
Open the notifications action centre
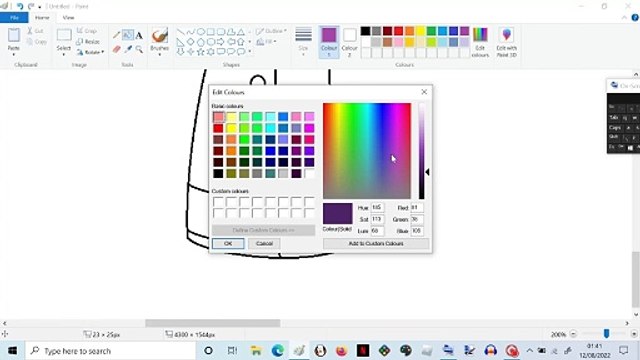click(x=624, y=351)
